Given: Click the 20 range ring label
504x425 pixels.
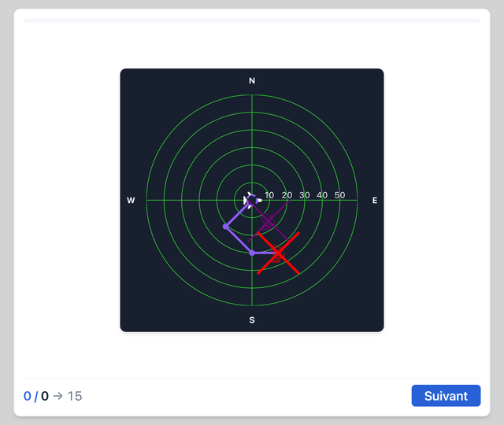Looking at the screenshot, I should (287, 195).
